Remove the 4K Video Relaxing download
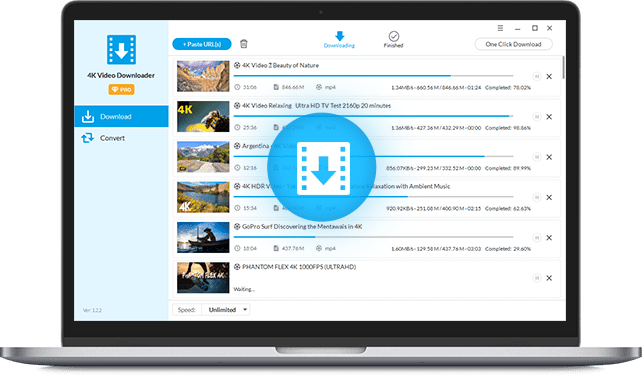The width and height of the screenshot is (644, 375). [x=549, y=117]
